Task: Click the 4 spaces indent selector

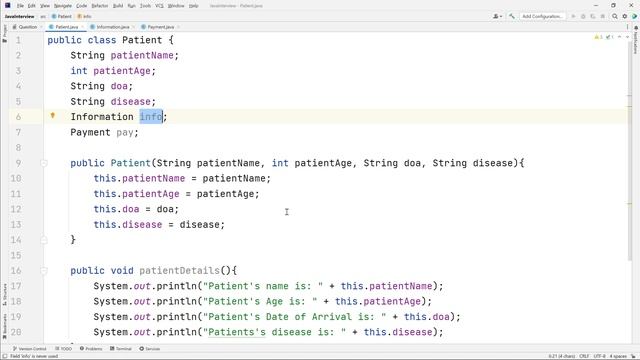Action: [618, 356]
